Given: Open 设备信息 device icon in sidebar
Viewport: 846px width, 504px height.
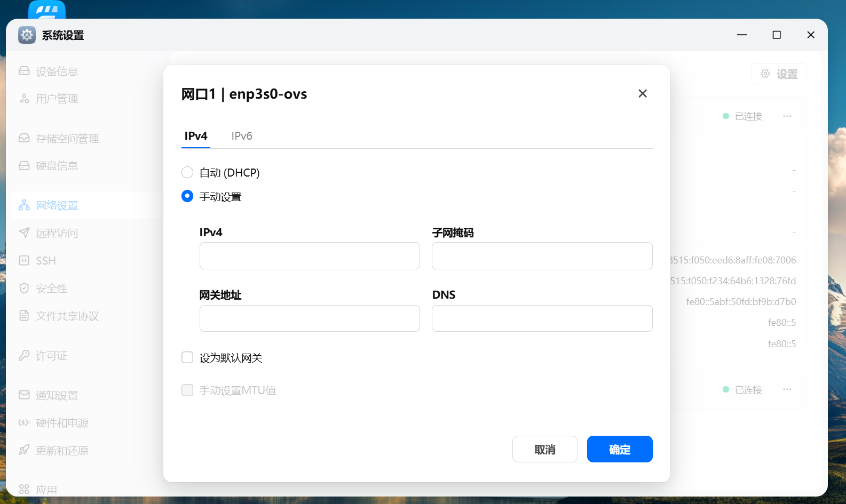Looking at the screenshot, I should 24,71.
